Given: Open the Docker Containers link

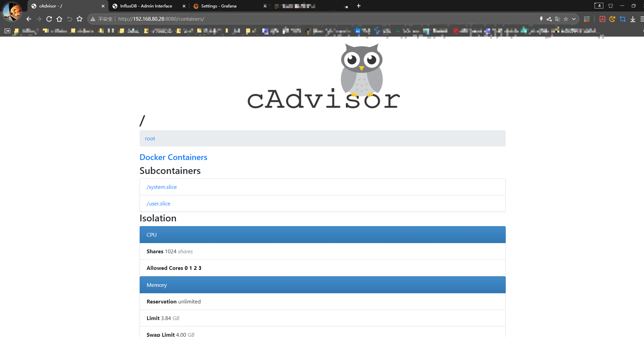Looking at the screenshot, I should (173, 157).
